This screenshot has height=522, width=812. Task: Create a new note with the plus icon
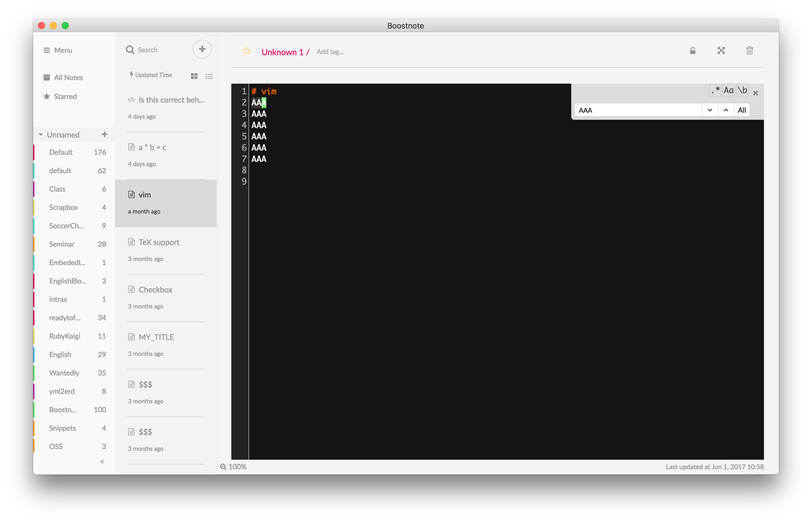202,49
